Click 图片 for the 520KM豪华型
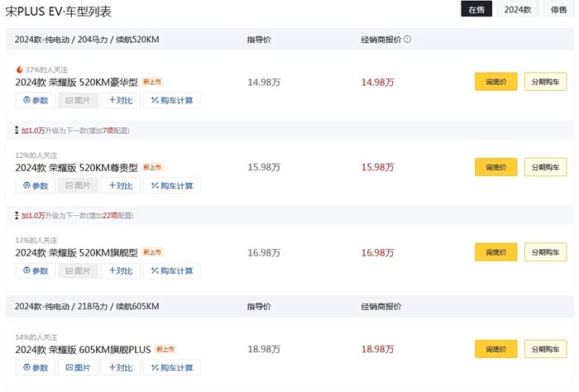Image resolution: width=579 pixels, height=392 pixels. point(79,100)
